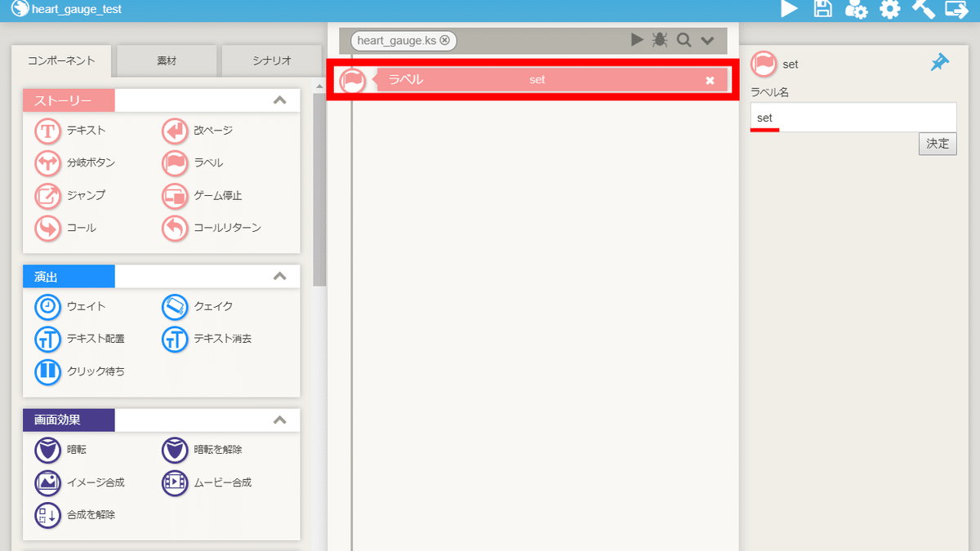This screenshot has width=980, height=551.
Task: Switch to the シナリオ tab
Action: pyautogui.click(x=272, y=61)
